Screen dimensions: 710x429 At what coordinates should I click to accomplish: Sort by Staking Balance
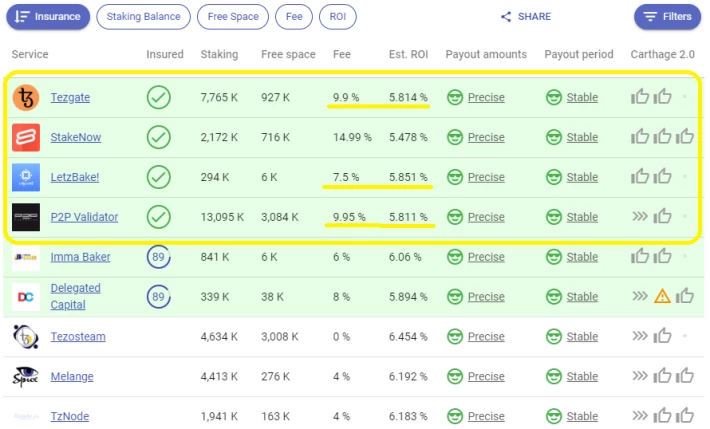coord(143,17)
